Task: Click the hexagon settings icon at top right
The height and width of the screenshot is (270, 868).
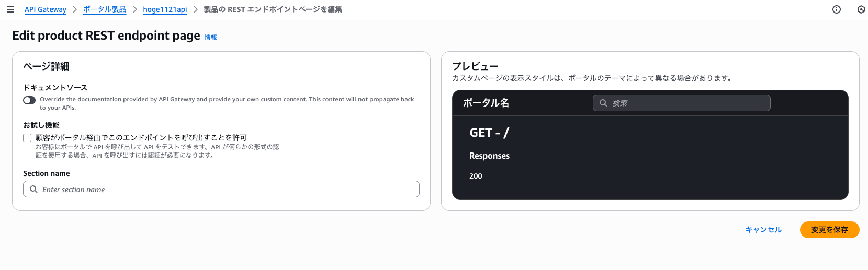Action: [861, 9]
